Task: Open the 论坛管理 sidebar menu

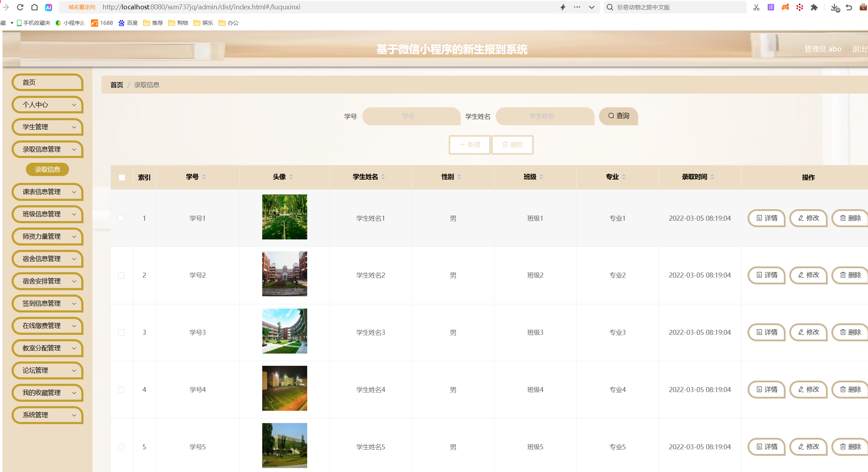Action: [47, 370]
